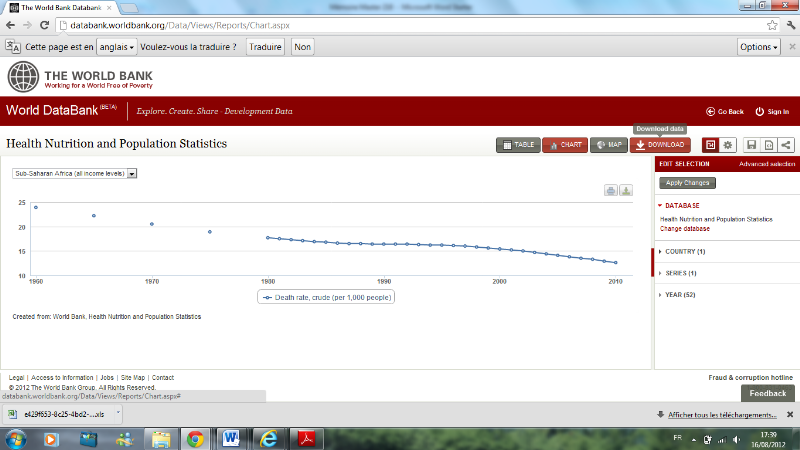Click Change database link
800x450 pixels.
(685, 229)
